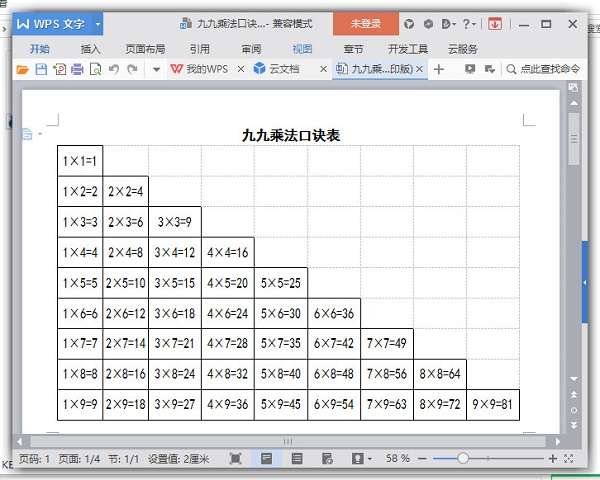Open the help question mark dropdown
Viewport: 600px width, 480px height.
[469, 24]
